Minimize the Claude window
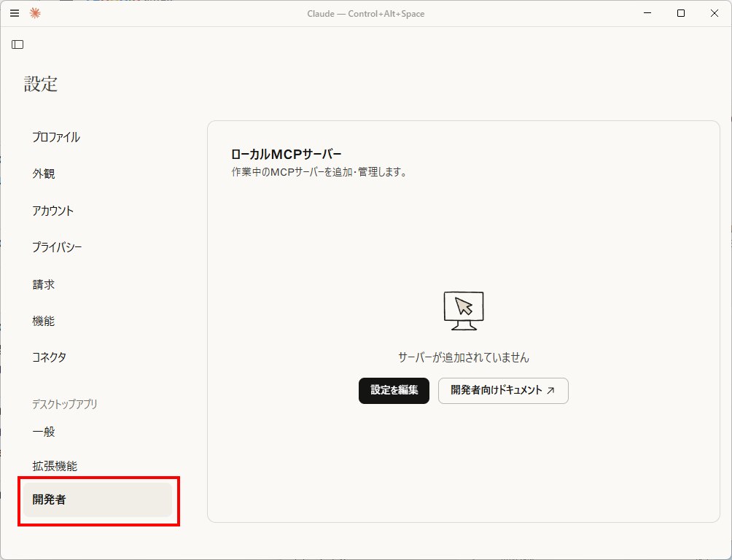 click(x=647, y=13)
